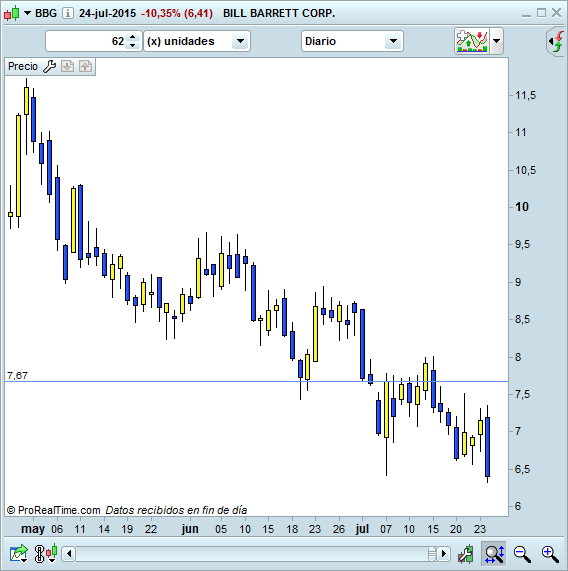The width and height of the screenshot is (568, 571).
Task: Click the link charts chain icon
Action: tap(39, 554)
